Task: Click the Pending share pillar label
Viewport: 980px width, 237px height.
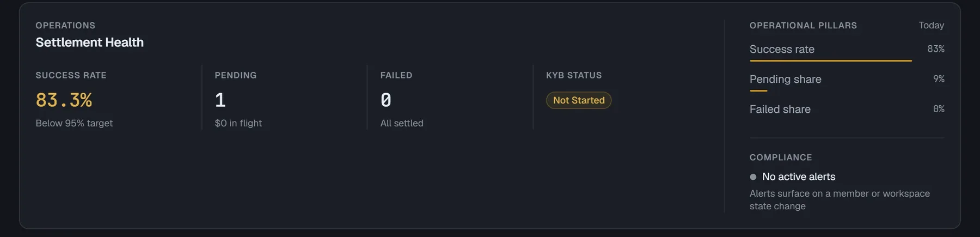Action: pyautogui.click(x=785, y=79)
